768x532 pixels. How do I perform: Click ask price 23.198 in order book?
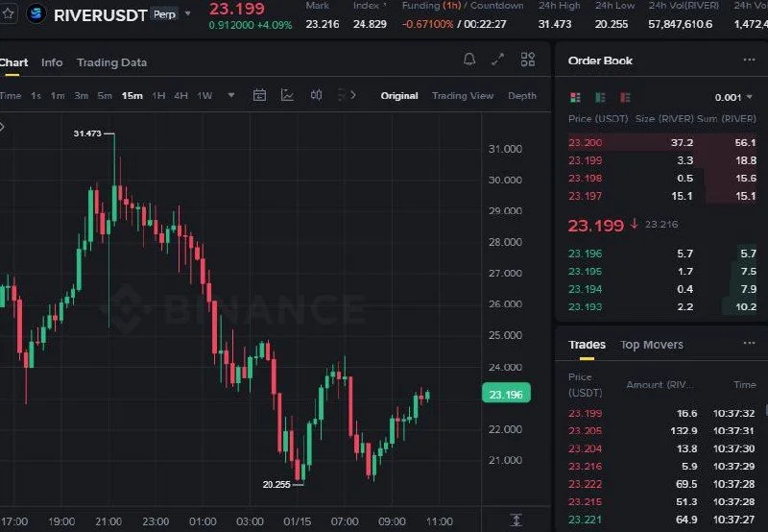click(x=586, y=179)
